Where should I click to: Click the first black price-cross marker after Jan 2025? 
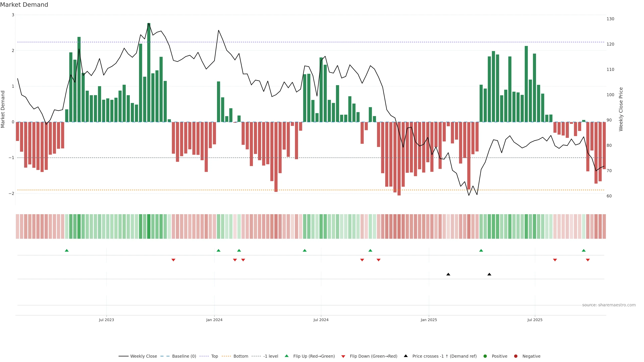(448, 274)
